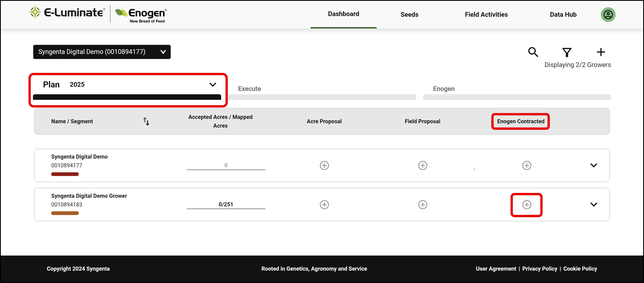Sort by Name / Segment arrows icon

[x=146, y=121]
